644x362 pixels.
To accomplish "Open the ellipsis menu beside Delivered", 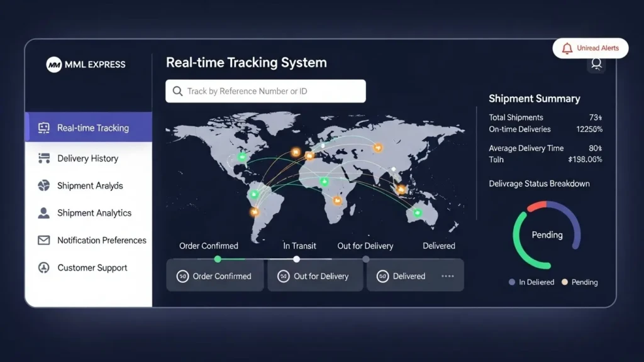I will (447, 275).
